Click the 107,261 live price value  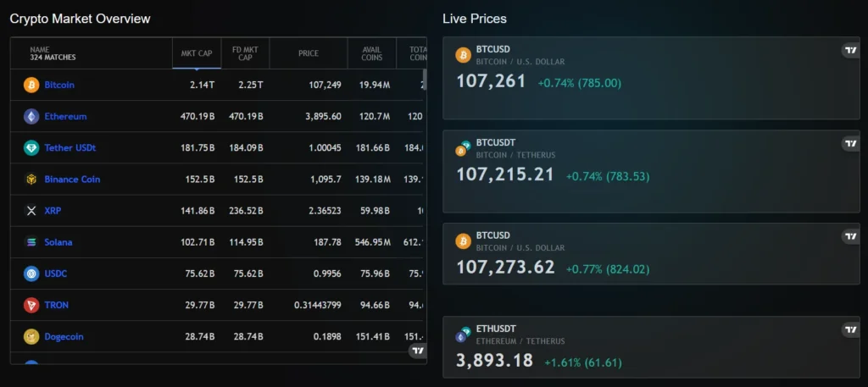[x=491, y=81]
